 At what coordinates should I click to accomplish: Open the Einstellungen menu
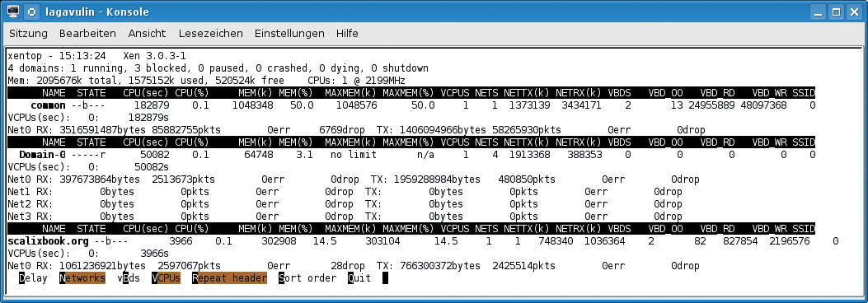pos(289,33)
